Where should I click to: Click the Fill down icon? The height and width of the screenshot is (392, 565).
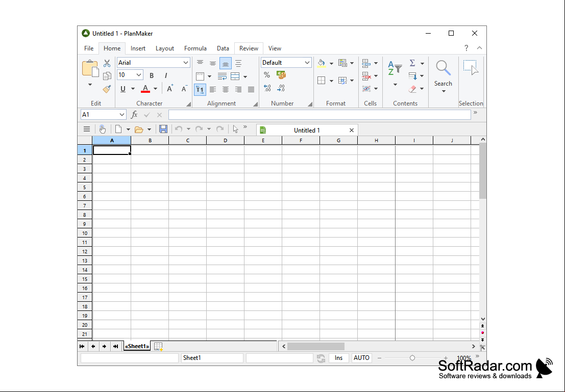pyautogui.click(x=412, y=76)
